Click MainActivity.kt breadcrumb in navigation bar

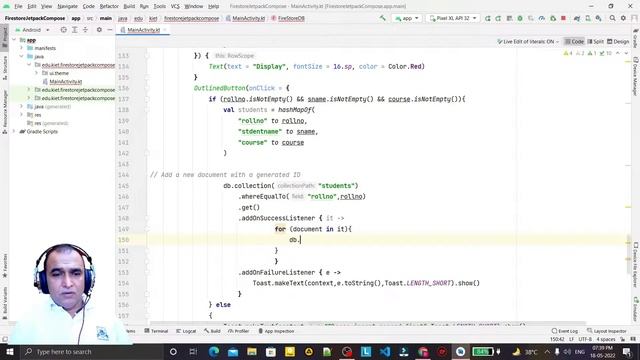(246, 18)
